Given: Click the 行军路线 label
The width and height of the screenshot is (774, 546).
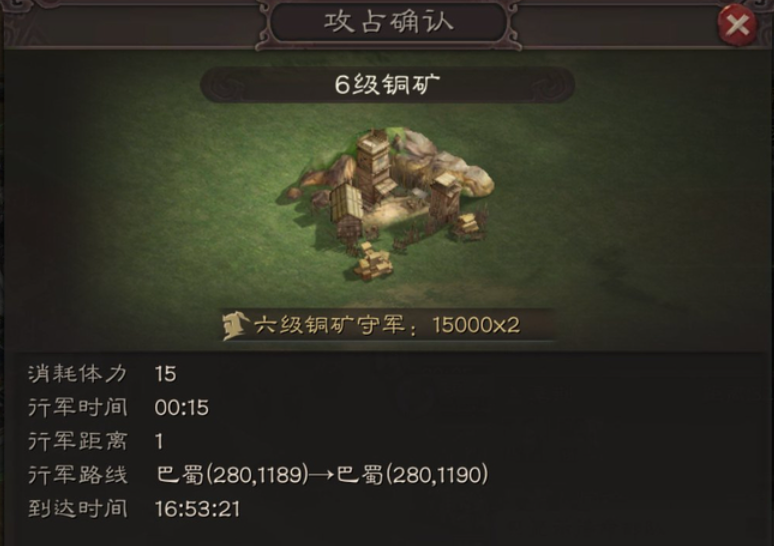Looking at the screenshot, I should point(77,475).
